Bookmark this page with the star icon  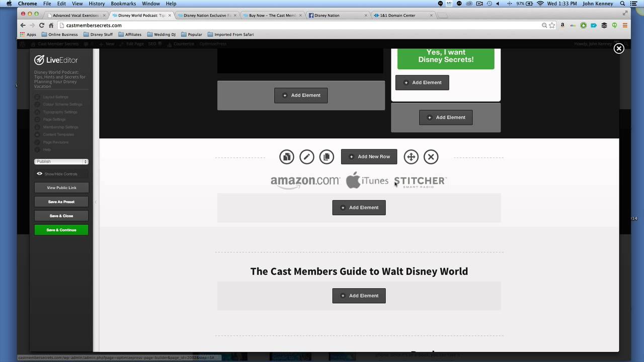(552, 25)
